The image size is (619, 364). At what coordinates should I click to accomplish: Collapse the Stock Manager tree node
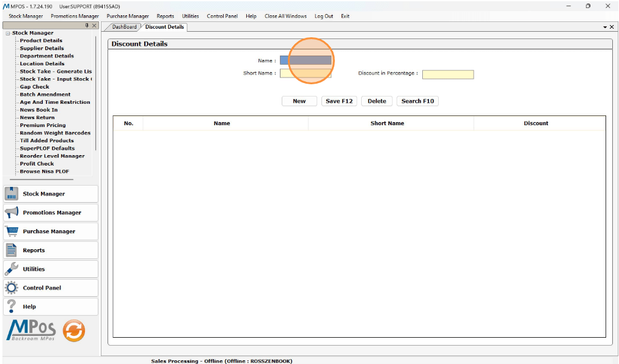tap(7, 33)
